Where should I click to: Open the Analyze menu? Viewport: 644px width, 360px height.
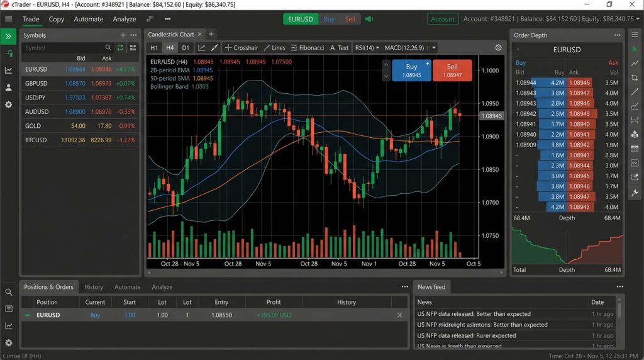tap(124, 19)
